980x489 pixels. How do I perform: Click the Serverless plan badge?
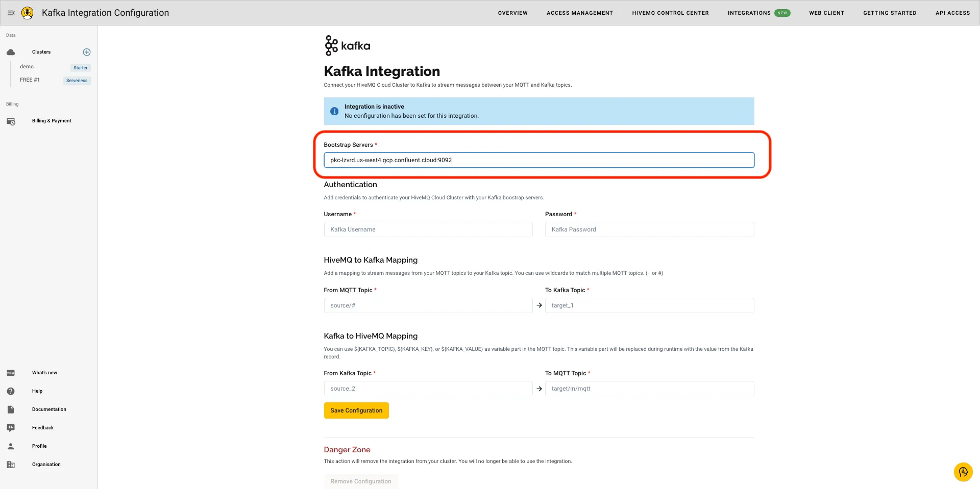pos(77,81)
